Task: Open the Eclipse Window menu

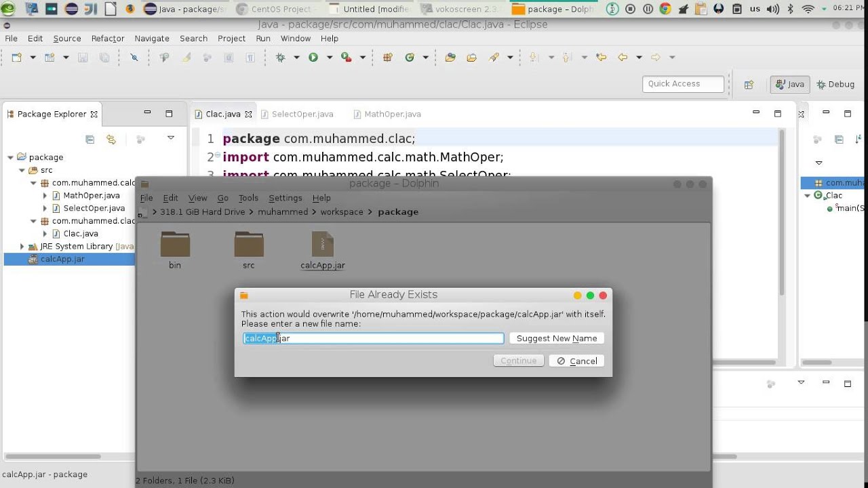Action: coord(296,39)
